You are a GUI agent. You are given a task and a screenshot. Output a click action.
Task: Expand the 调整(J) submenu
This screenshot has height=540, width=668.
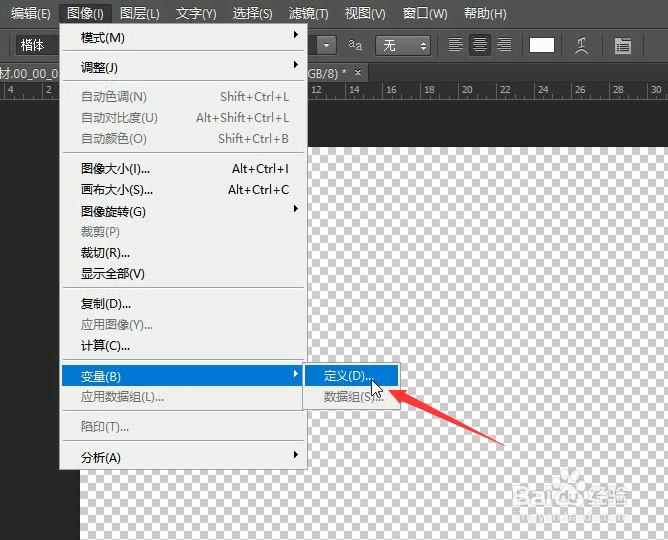[183, 67]
